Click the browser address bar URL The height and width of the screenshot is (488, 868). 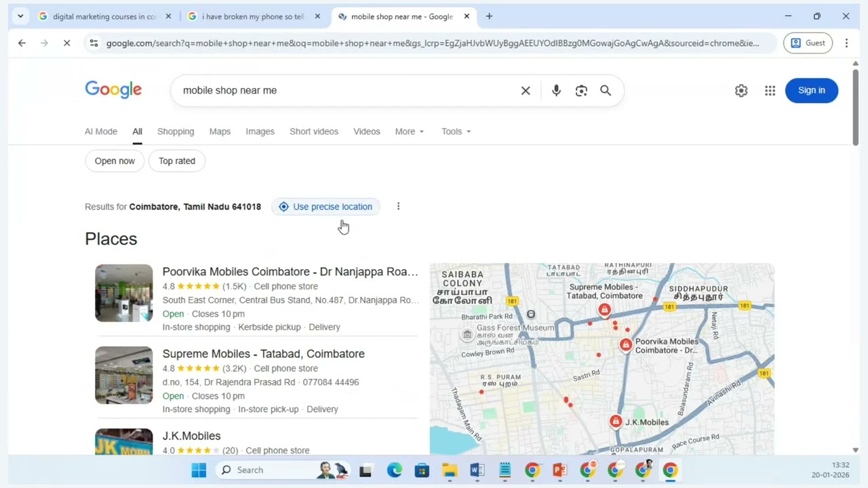(x=433, y=43)
